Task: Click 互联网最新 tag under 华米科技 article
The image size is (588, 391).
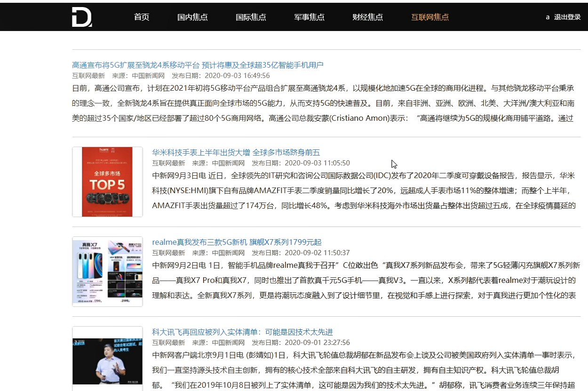Action: click(168, 163)
